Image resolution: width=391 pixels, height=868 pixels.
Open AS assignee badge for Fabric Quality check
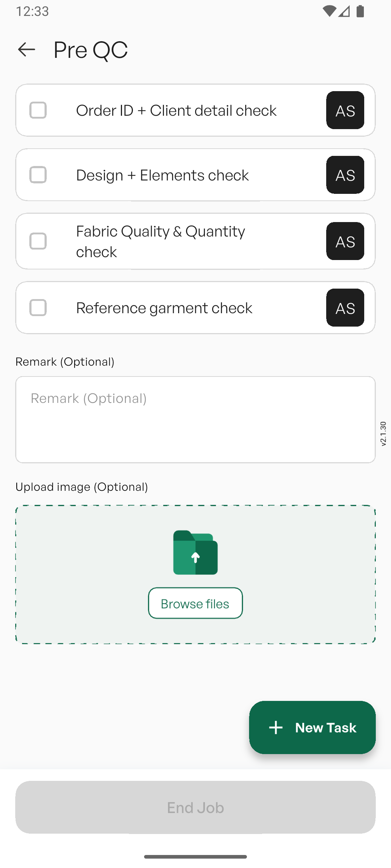pos(345,241)
